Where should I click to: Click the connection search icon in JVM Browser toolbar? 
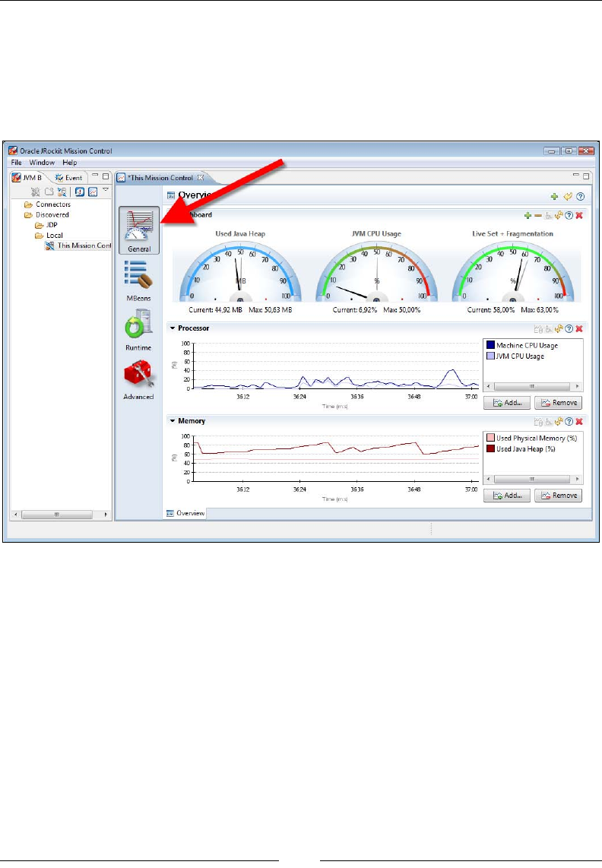tap(62, 192)
